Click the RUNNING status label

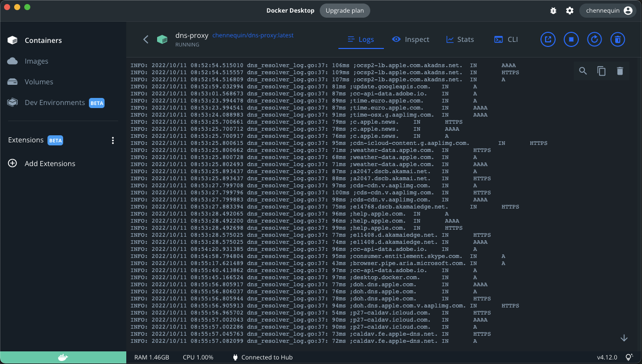(187, 44)
